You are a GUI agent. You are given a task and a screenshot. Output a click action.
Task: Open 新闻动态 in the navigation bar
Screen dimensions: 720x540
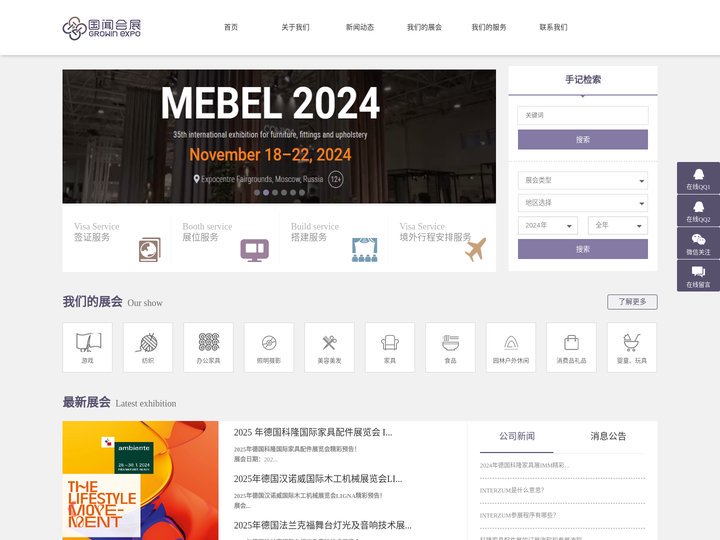(x=360, y=28)
